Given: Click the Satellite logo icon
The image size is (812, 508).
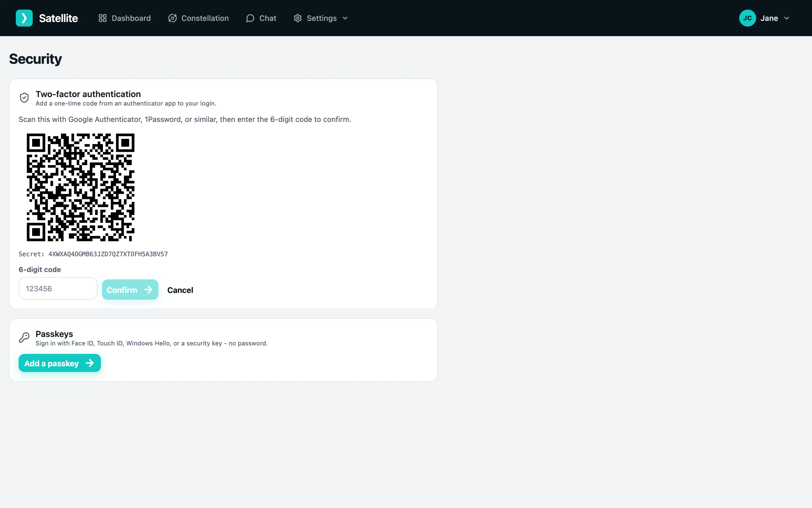Looking at the screenshot, I should click(24, 18).
